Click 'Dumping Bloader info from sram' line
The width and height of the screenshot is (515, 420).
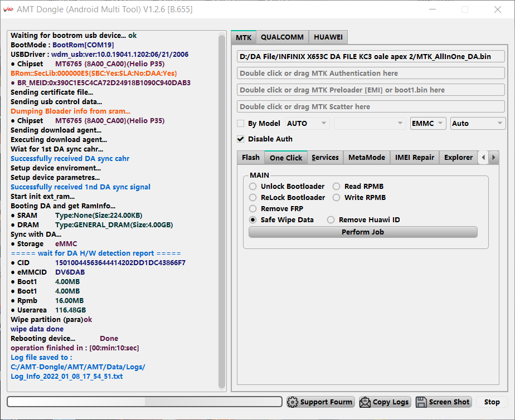coord(70,111)
